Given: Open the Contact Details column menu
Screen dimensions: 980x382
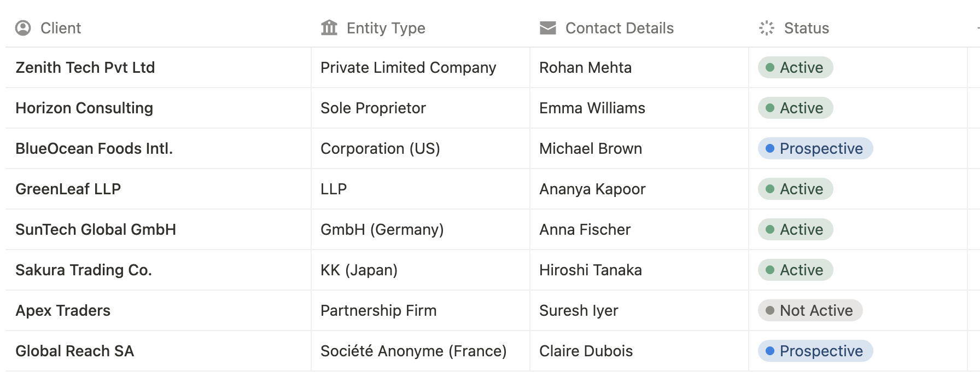Looking at the screenshot, I should pyautogui.click(x=619, y=28).
